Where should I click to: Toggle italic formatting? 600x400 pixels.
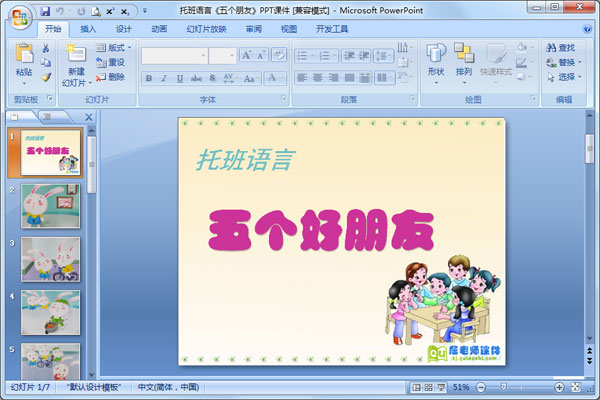coord(164,78)
